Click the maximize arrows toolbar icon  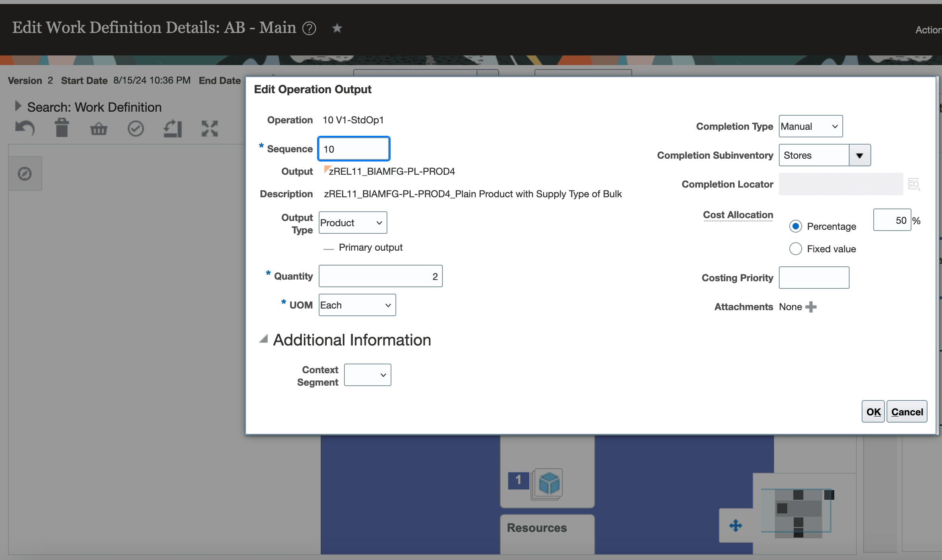[209, 129]
